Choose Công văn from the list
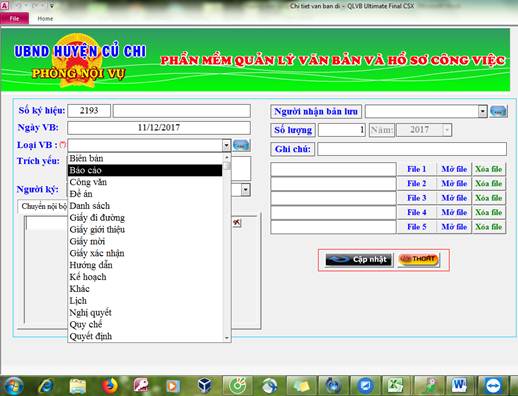 145,182
